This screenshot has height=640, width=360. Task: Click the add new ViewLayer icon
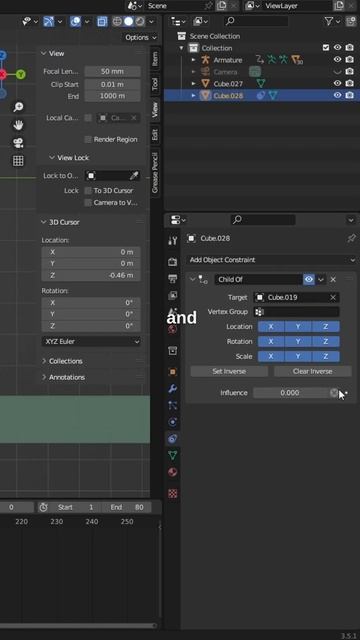[x=338, y=6]
